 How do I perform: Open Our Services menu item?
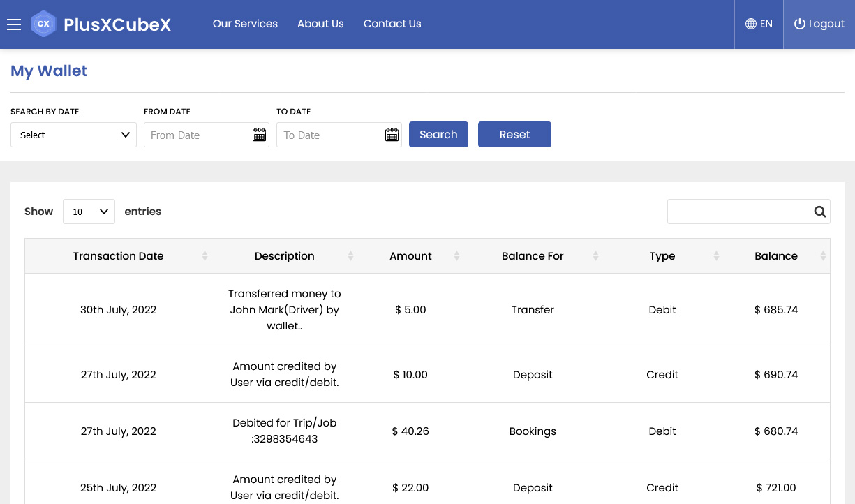[245, 24]
